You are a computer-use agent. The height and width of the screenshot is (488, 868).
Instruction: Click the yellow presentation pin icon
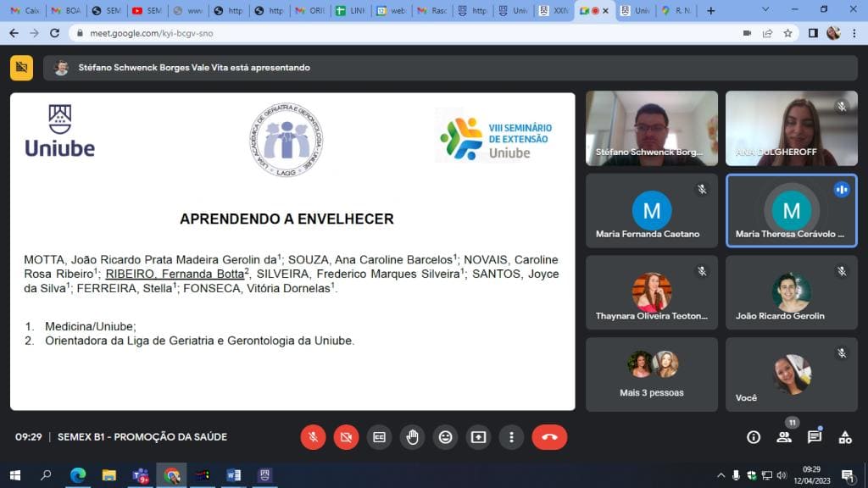21,68
